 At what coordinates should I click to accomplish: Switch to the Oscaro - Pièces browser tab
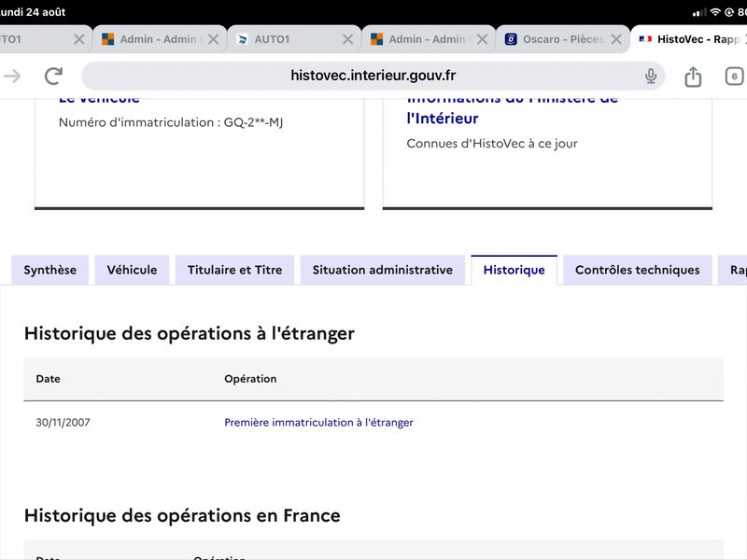click(x=563, y=39)
